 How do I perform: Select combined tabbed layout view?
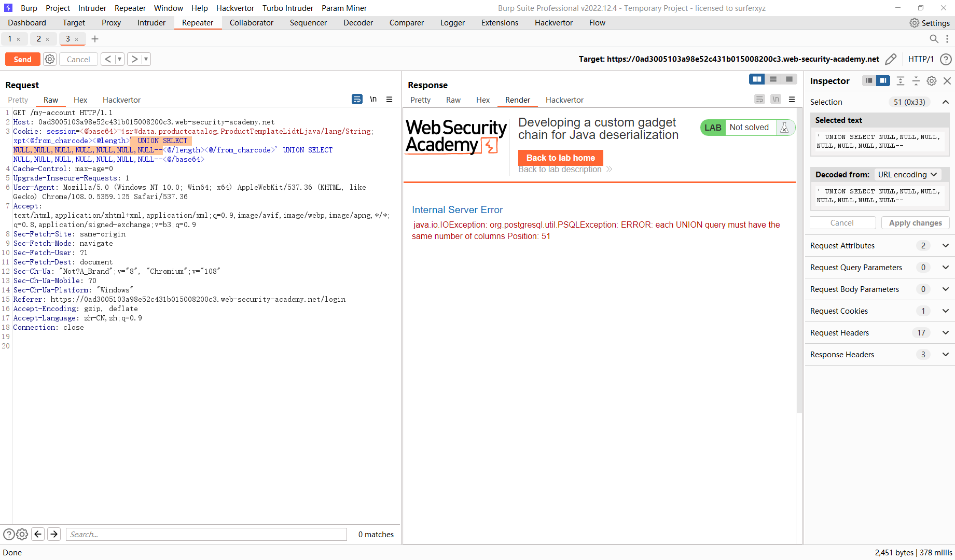pyautogui.click(x=789, y=79)
